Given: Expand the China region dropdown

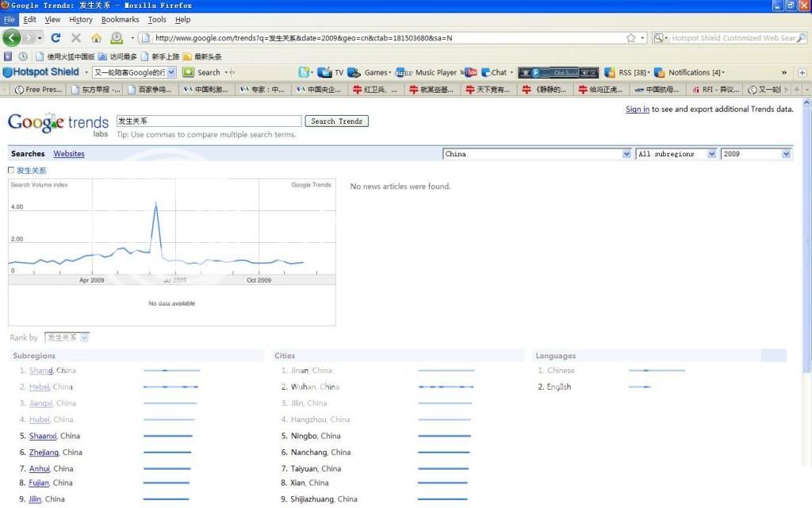Looking at the screenshot, I should [537, 154].
